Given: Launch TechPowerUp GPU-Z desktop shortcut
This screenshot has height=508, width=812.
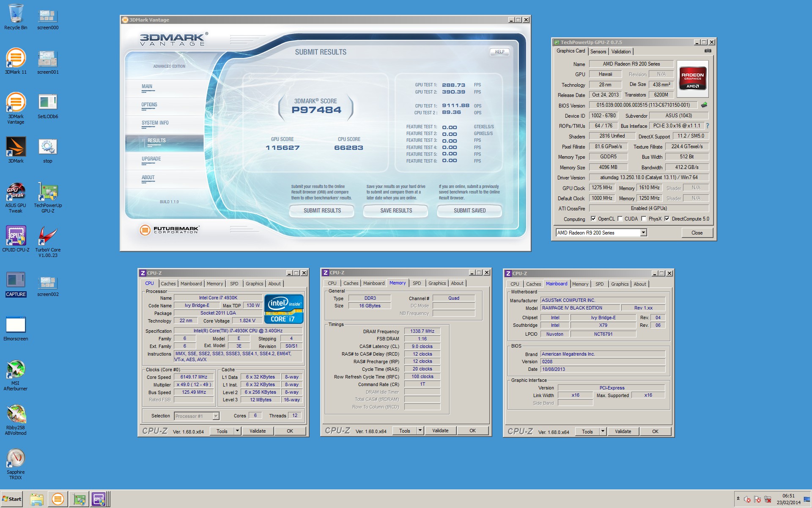Looking at the screenshot, I should point(48,198).
